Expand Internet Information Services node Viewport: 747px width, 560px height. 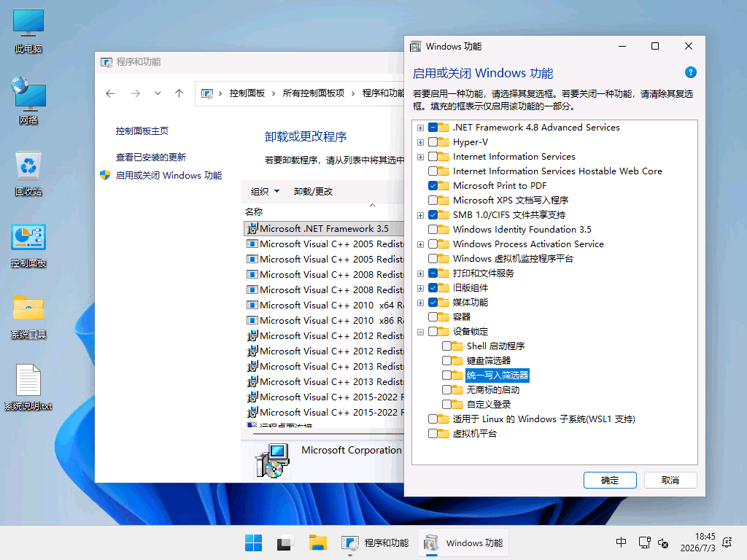[420, 157]
